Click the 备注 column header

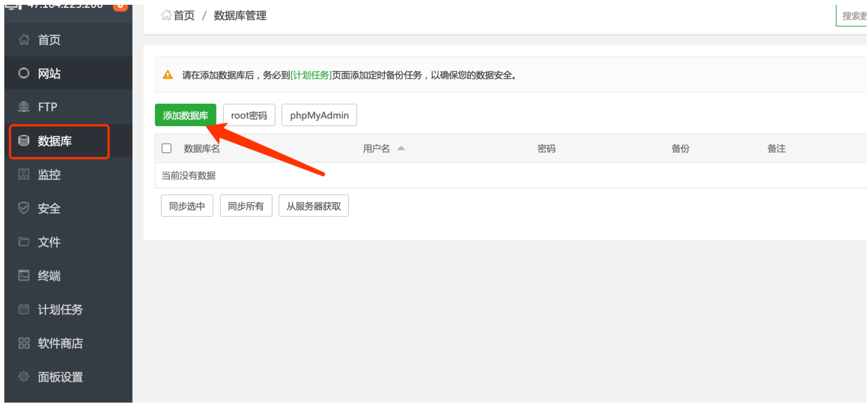[776, 148]
